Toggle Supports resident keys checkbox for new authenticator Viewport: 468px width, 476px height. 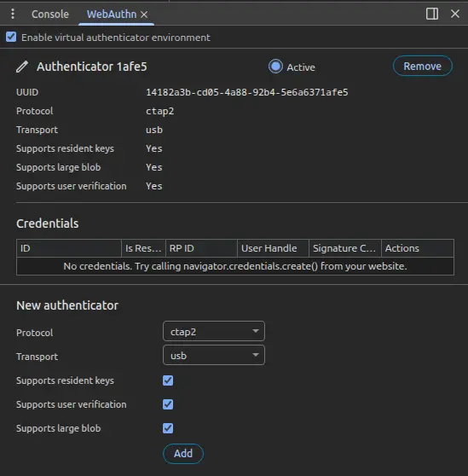pos(168,380)
